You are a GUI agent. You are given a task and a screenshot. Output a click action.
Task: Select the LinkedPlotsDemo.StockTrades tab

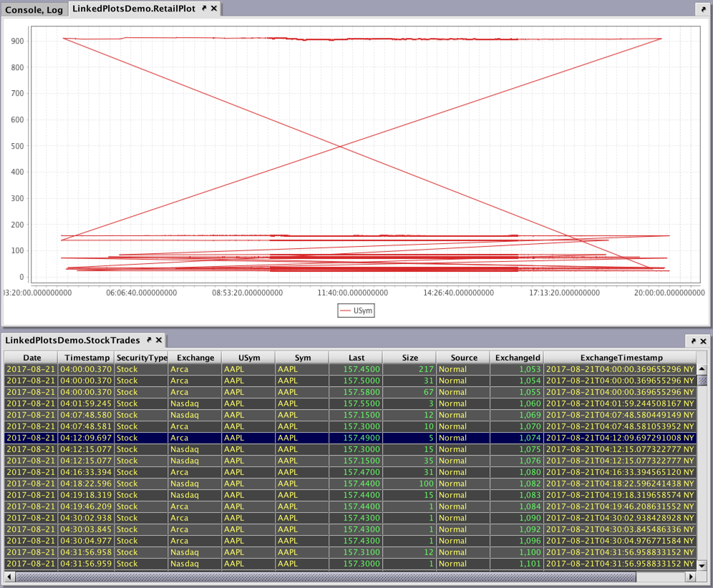(72, 340)
